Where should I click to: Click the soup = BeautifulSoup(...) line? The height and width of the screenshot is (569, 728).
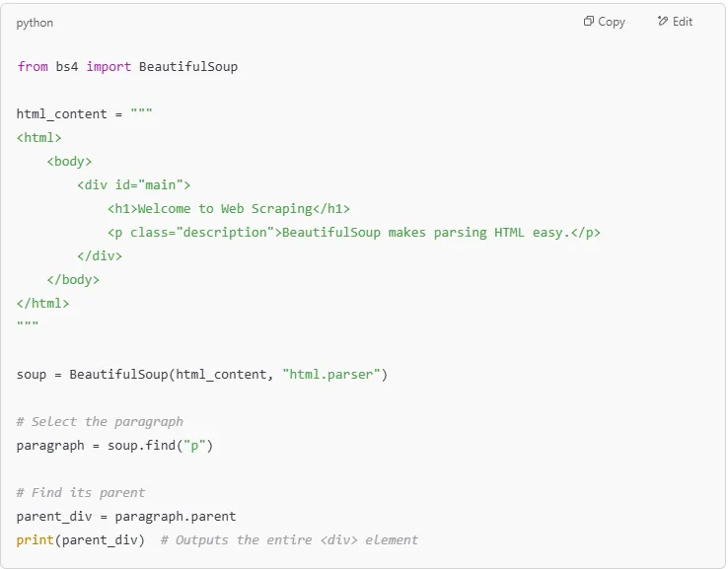(202, 375)
